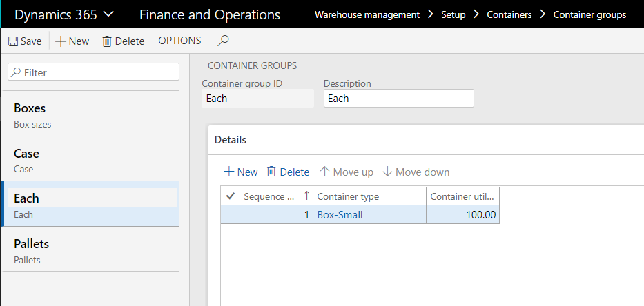Screen dimensions: 644x306
Task: Add new line in Details grid
Action: coord(241,172)
